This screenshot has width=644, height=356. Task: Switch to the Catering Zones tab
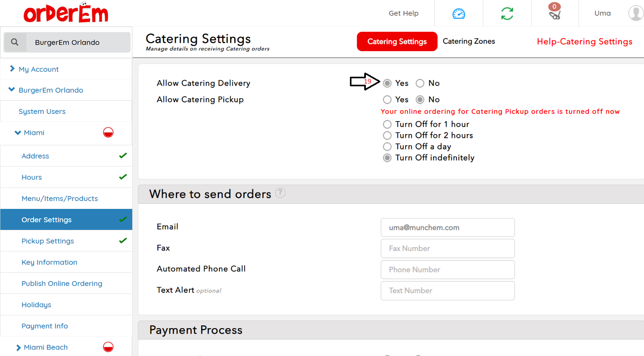[469, 41]
